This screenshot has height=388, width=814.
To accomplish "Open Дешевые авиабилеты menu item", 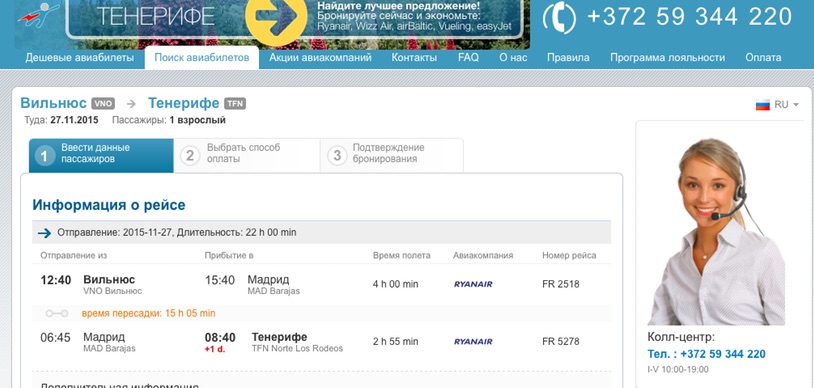I will (x=79, y=58).
